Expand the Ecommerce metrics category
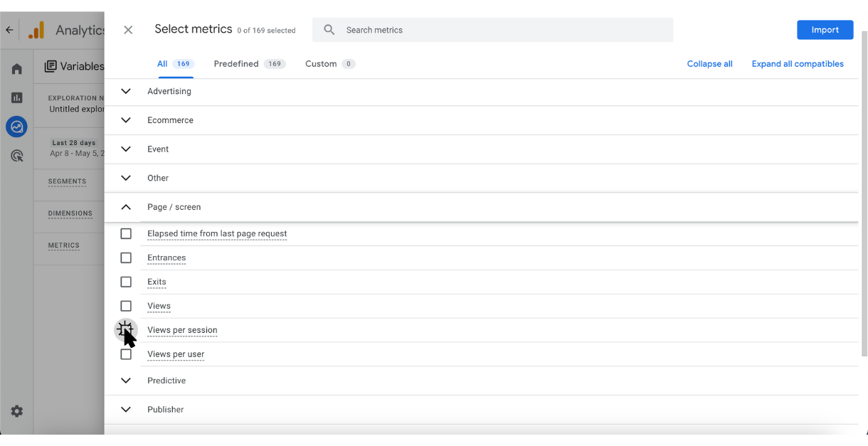This screenshot has width=868, height=446. click(x=126, y=120)
